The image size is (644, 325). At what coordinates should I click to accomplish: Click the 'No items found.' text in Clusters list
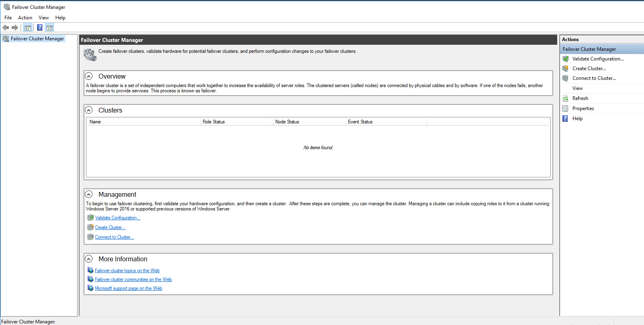(x=318, y=148)
